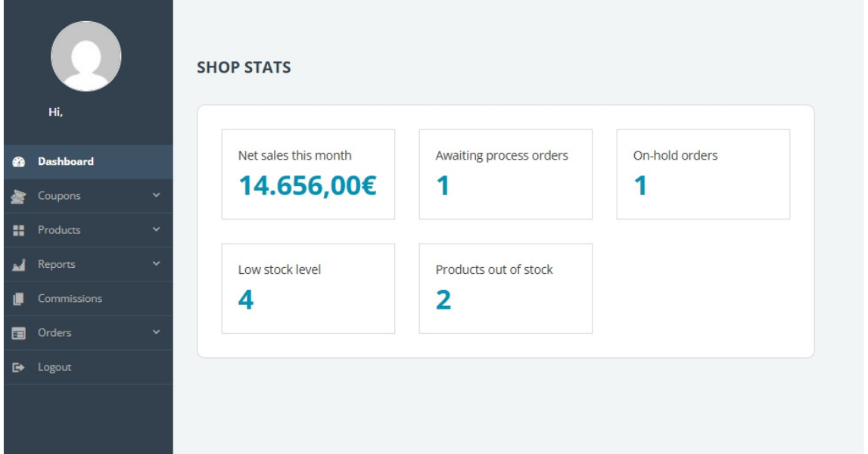Click the Reports chart icon

tap(19, 265)
